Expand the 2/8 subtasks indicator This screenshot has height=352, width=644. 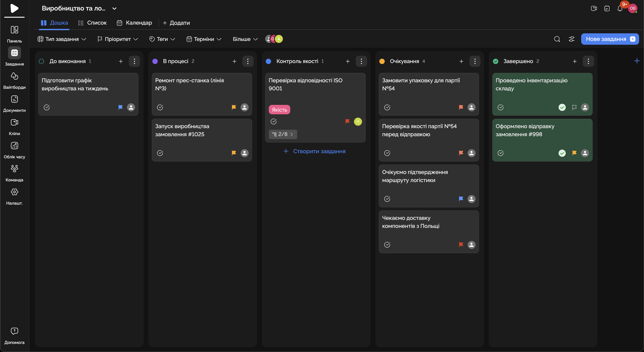pyautogui.click(x=283, y=134)
